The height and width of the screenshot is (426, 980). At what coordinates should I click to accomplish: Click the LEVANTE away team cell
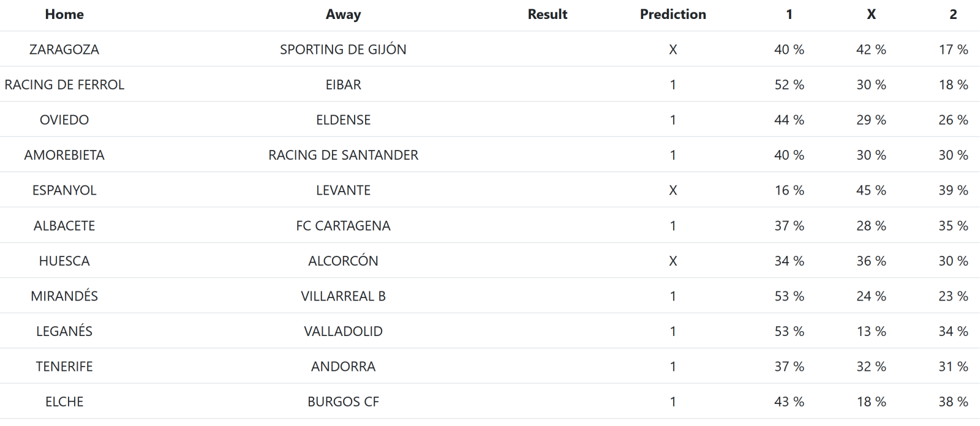(x=343, y=190)
